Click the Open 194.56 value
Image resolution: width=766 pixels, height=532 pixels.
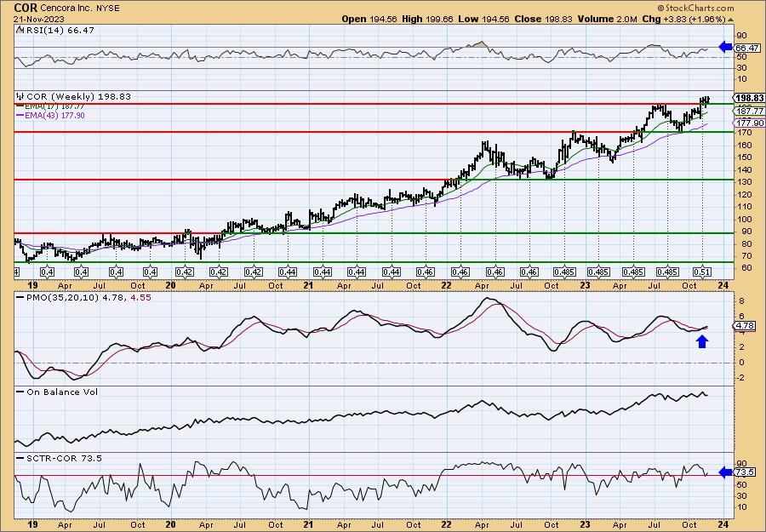369,19
